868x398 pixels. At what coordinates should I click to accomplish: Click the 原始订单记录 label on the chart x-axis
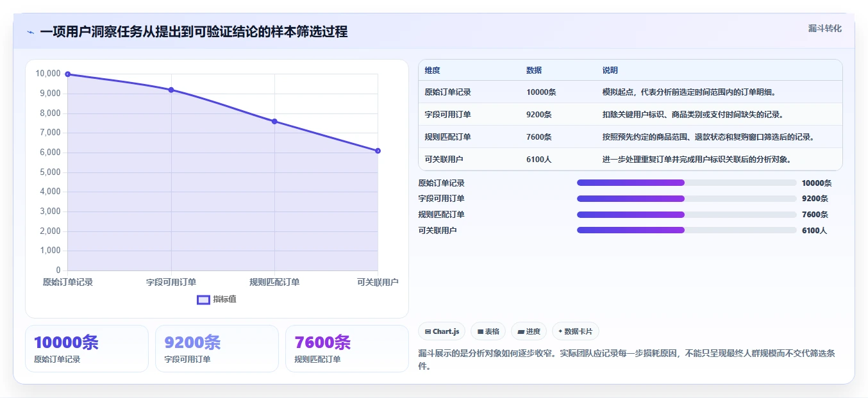68,282
